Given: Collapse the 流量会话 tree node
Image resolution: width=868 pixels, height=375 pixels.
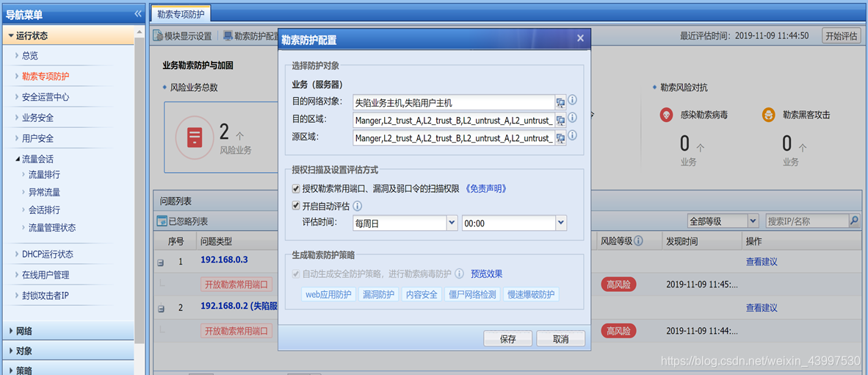Looking at the screenshot, I should (x=17, y=160).
